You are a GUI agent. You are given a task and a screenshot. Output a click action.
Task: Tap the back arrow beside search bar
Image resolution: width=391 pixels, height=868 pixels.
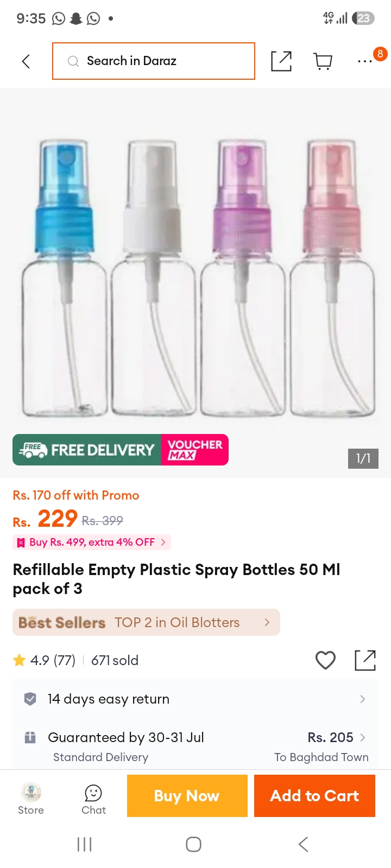(x=26, y=61)
